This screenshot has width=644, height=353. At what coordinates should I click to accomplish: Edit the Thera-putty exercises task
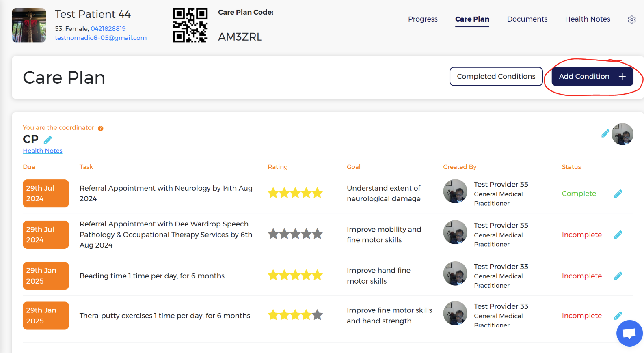coord(618,316)
